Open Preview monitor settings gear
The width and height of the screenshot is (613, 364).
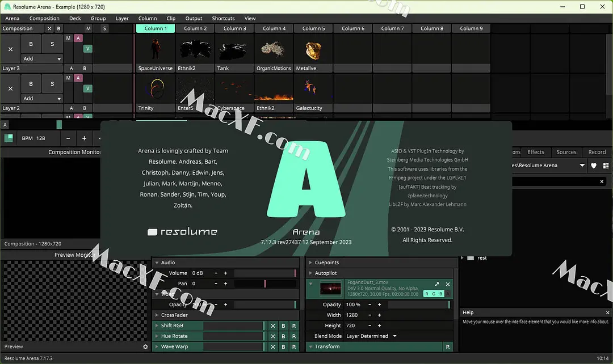[x=145, y=347]
